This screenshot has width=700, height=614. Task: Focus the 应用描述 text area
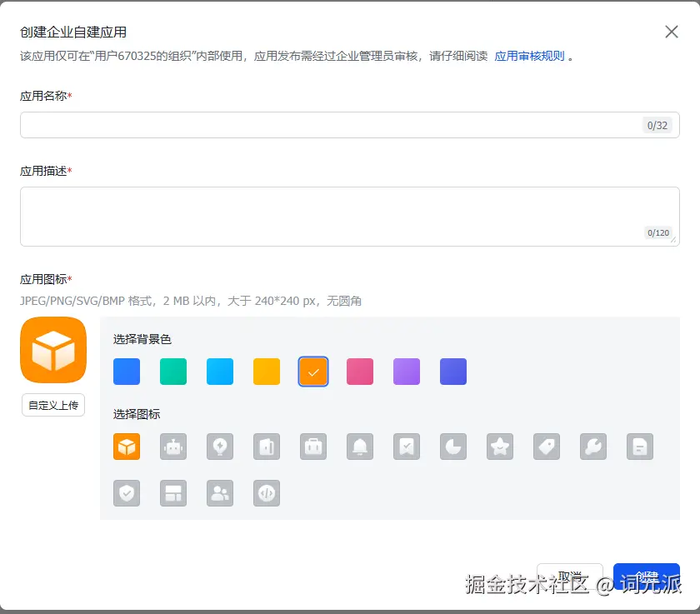(x=349, y=217)
